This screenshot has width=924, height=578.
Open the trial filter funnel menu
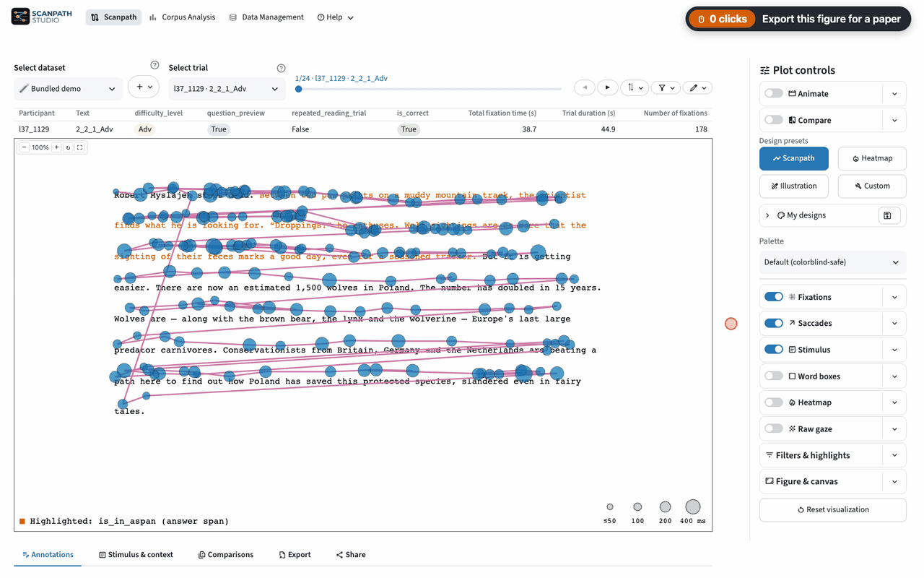pos(666,87)
